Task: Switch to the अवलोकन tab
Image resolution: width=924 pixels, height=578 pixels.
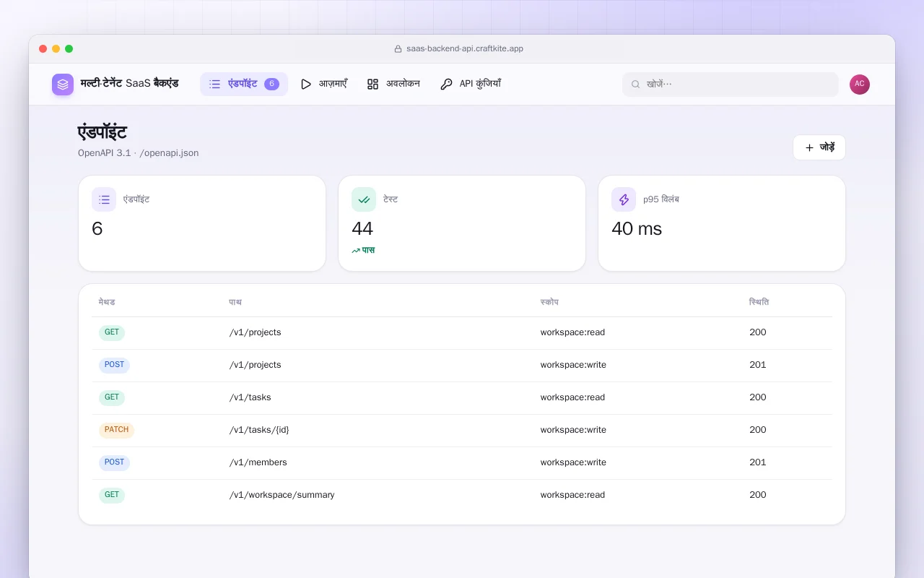Action: 393,84
